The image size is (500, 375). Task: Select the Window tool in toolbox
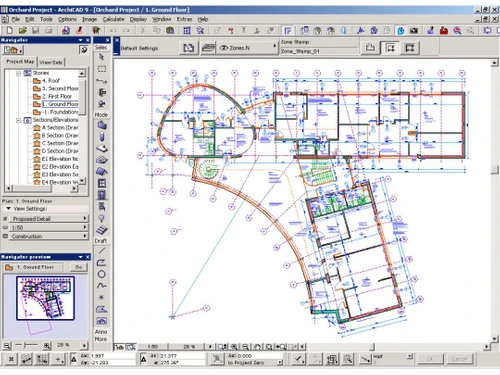tap(101, 183)
